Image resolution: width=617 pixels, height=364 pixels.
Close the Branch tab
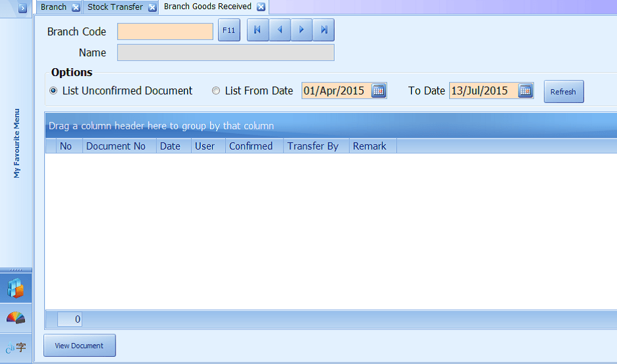click(x=76, y=7)
